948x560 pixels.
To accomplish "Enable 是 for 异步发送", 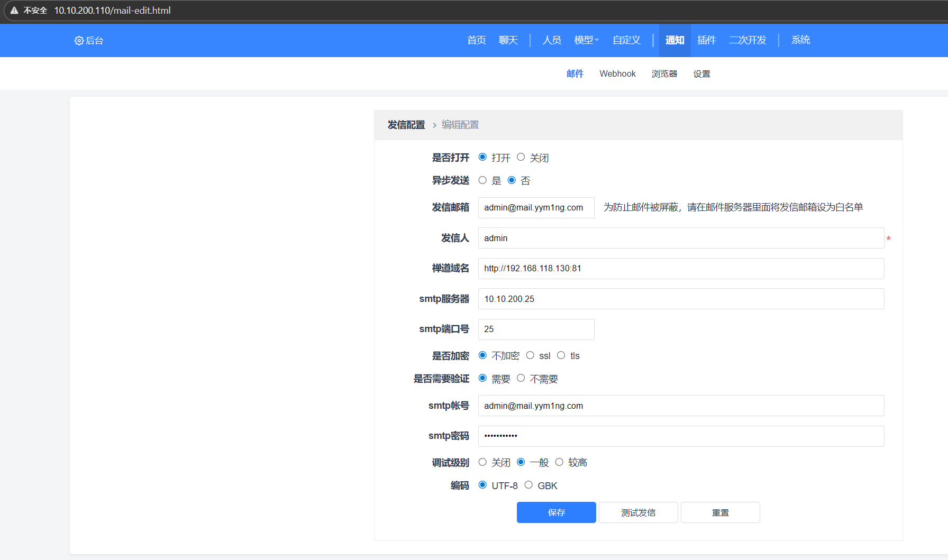I will [482, 180].
